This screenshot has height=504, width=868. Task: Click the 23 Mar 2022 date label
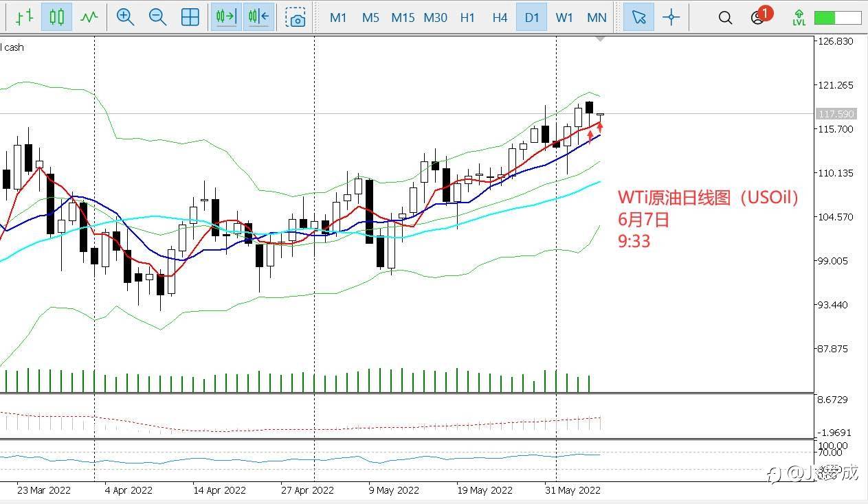[x=44, y=490]
